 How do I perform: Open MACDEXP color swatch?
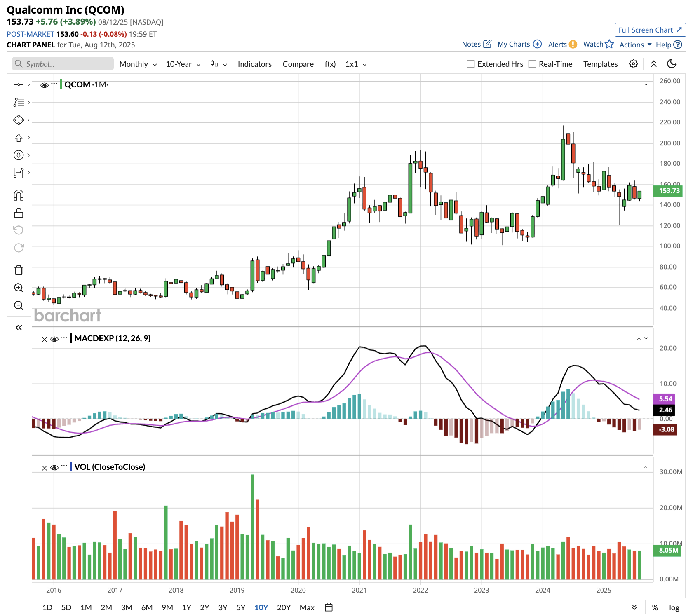click(x=71, y=338)
